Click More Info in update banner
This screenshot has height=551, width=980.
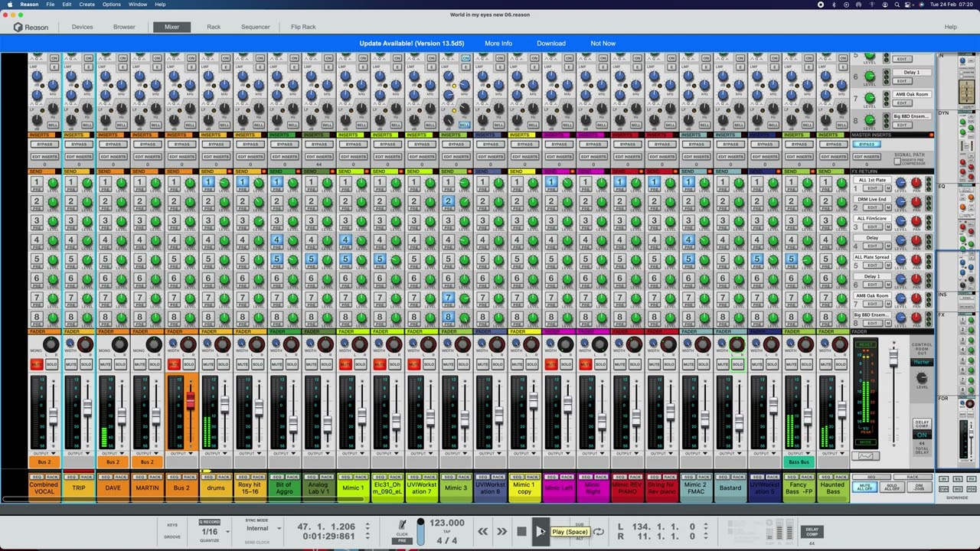click(498, 44)
